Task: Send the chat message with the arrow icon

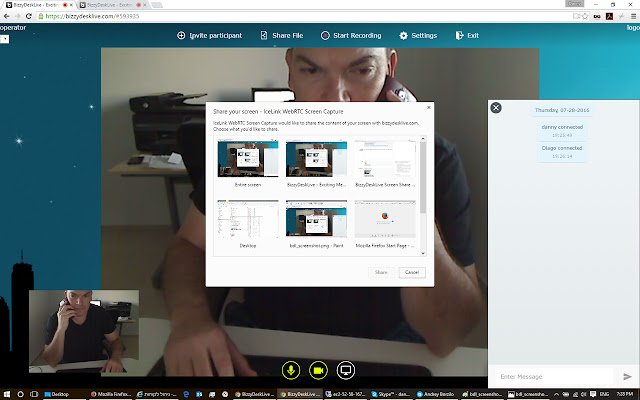Action: click(x=627, y=376)
